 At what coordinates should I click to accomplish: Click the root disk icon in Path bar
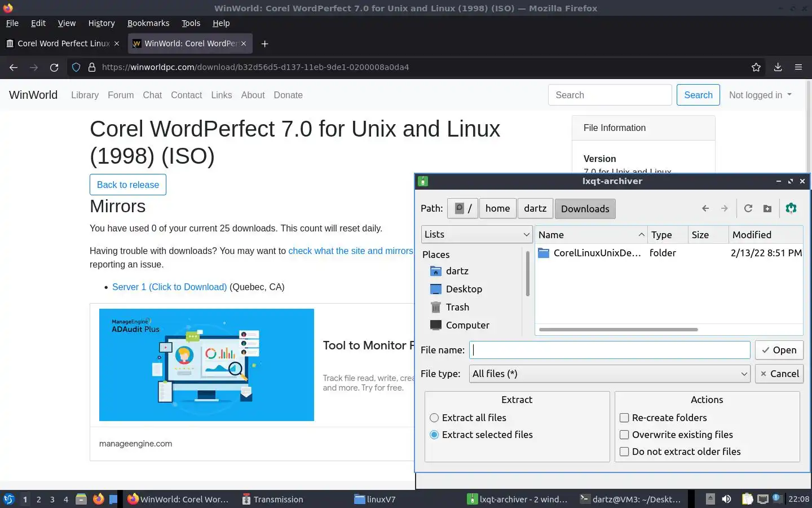463,208
